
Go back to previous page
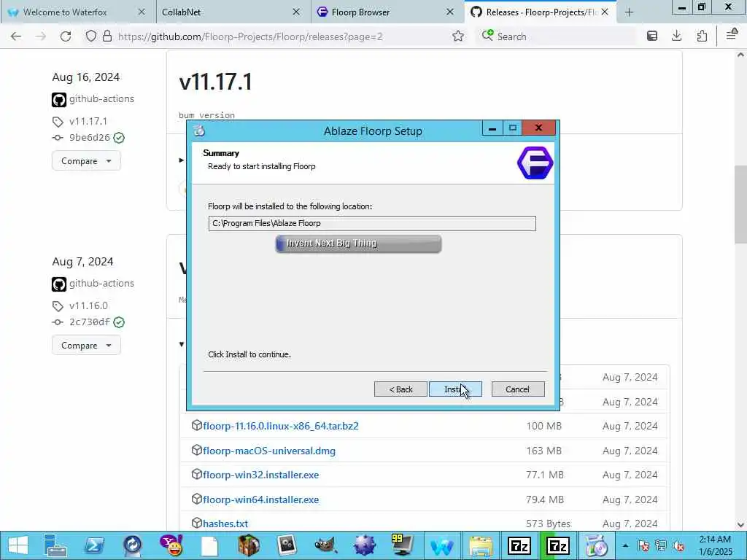pos(16,36)
